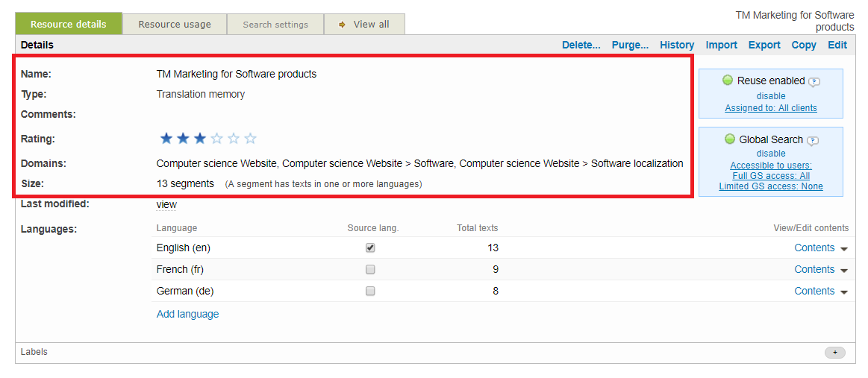868x378 pixels.
Task: Click the help icon beside Reuse enabled
Action: pyautogui.click(x=814, y=82)
